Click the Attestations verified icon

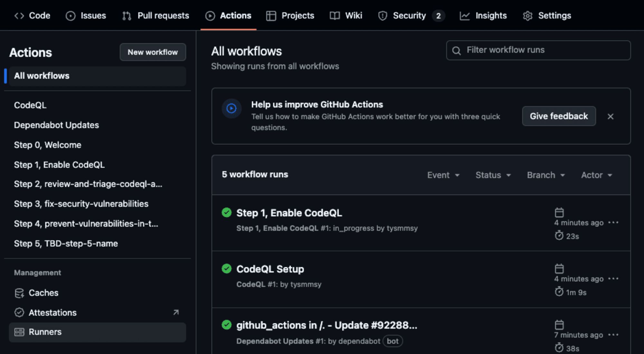click(x=19, y=312)
